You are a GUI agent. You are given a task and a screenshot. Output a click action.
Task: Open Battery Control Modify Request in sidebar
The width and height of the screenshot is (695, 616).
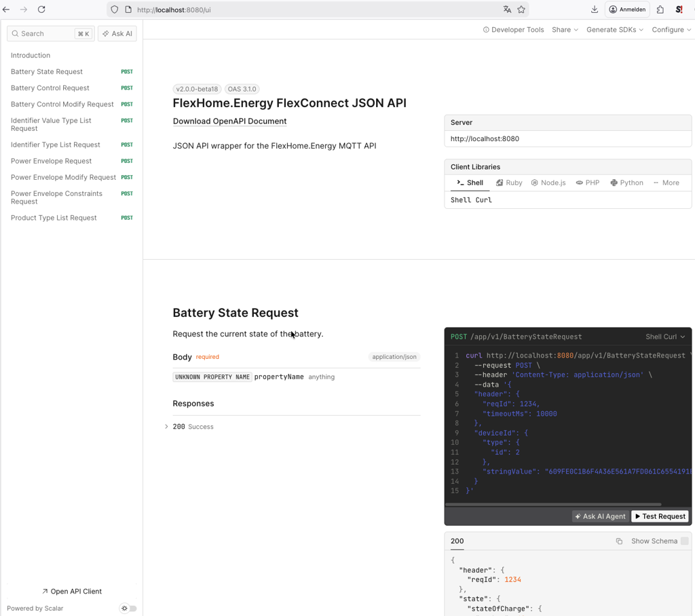[x=72, y=104]
